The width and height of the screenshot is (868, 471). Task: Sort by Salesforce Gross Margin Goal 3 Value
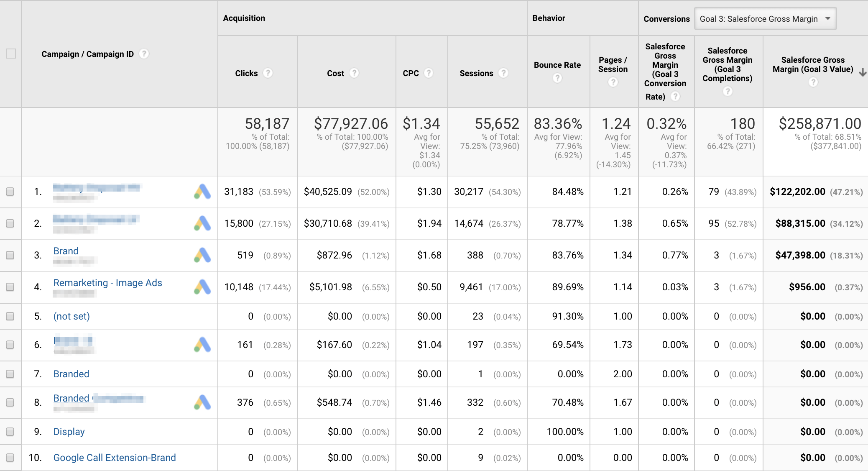click(813, 64)
